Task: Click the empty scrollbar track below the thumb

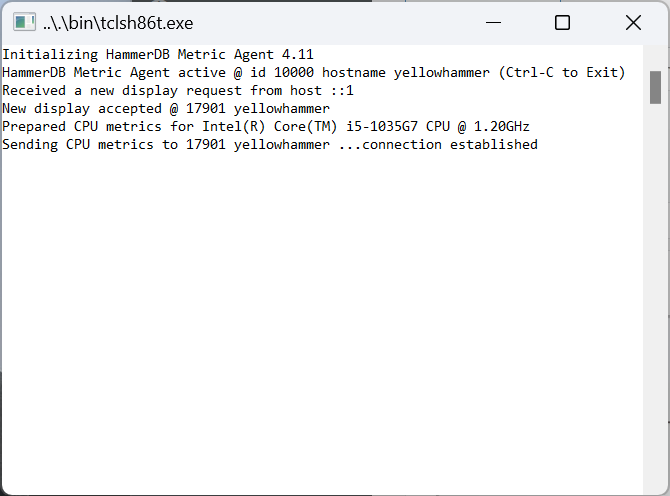Action: (655, 299)
